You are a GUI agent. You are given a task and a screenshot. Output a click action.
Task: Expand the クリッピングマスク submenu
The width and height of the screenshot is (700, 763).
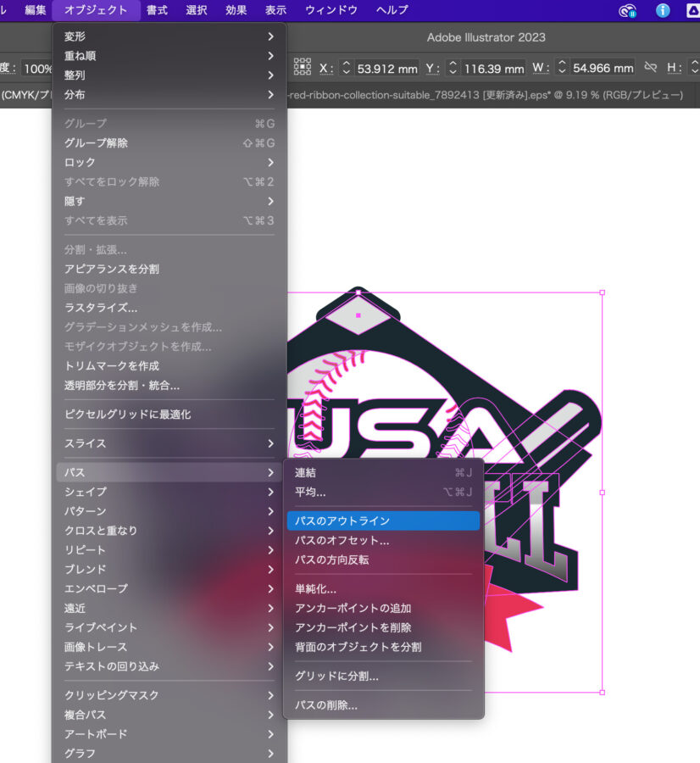pyautogui.click(x=127, y=695)
